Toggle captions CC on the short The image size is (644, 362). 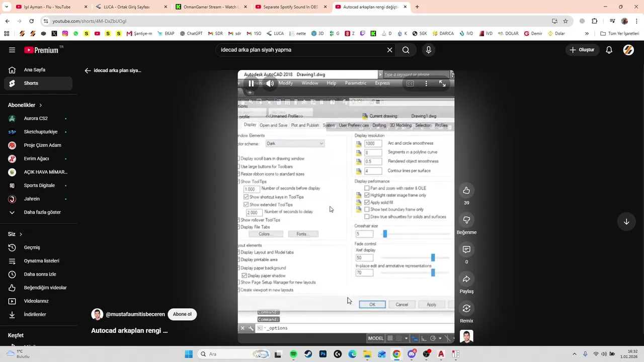point(410,83)
